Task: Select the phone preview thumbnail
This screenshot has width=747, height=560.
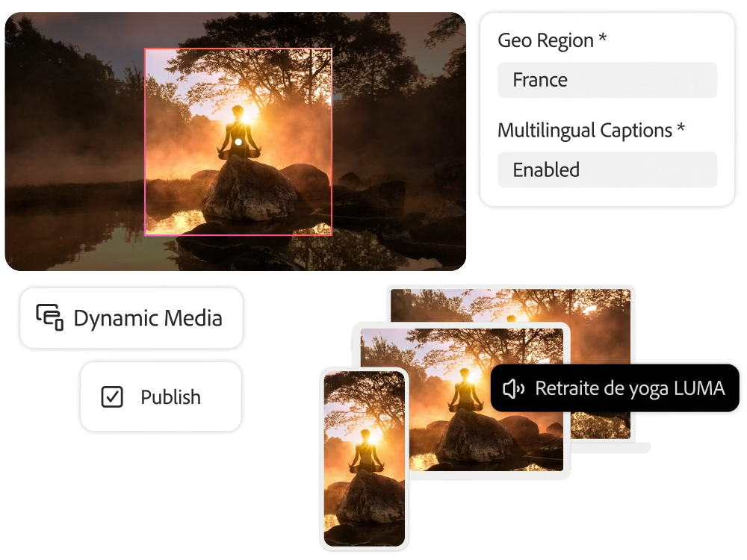Action: coord(364,459)
